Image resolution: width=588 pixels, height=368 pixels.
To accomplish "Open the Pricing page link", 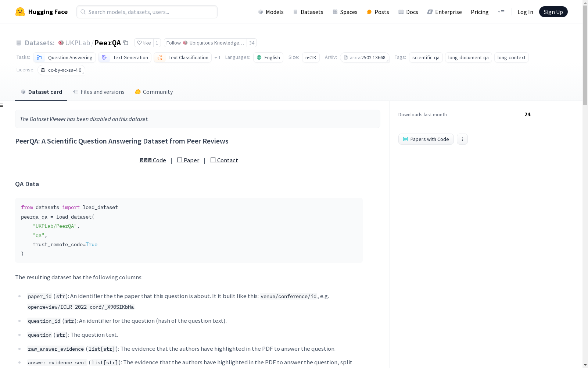I will coord(480,12).
